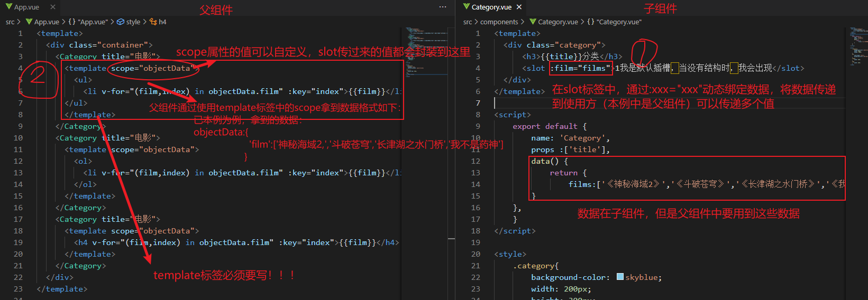Click :film="films" binding in slot tag
868x300 pixels.
point(580,68)
